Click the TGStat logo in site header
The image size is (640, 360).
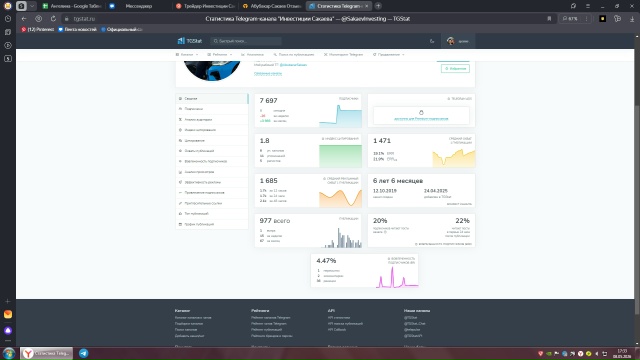click(x=190, y=41)
